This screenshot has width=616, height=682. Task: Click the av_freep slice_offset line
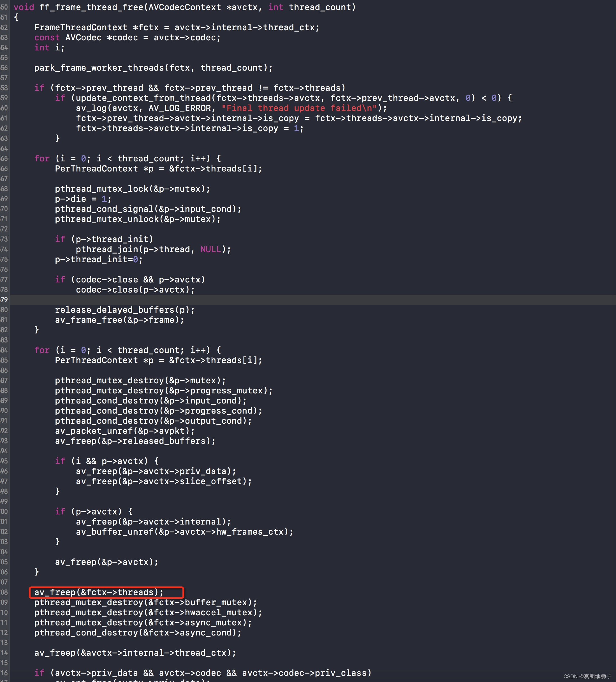(164, 481)
